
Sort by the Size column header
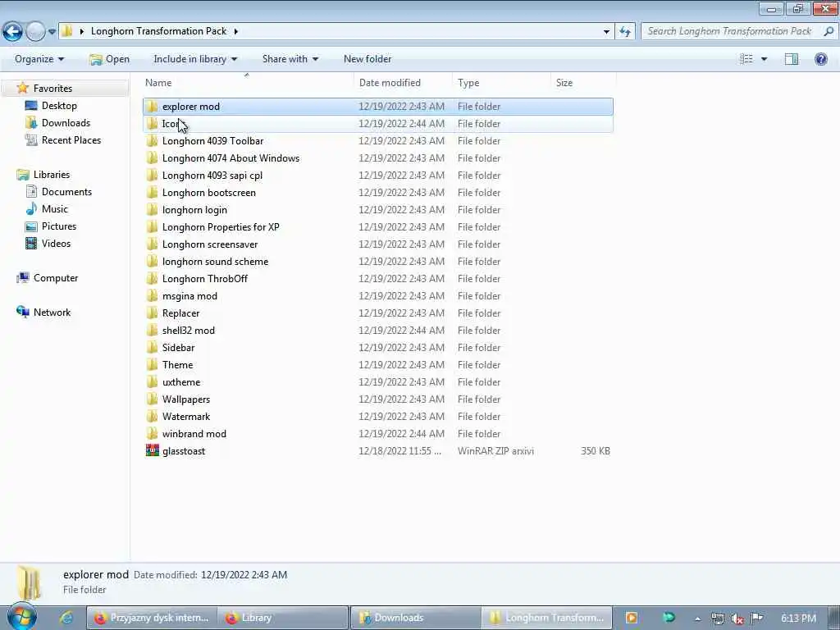pyautogui.click(x=583, y=83)
